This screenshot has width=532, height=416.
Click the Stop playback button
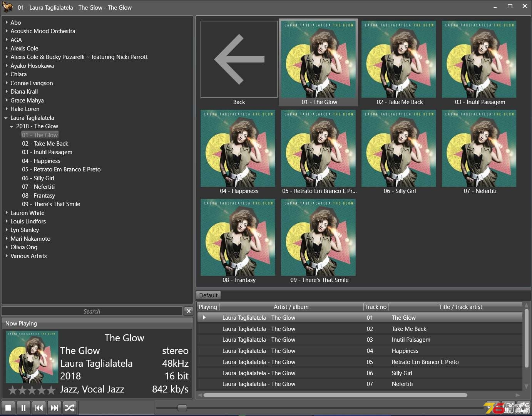tap(8, 408)
